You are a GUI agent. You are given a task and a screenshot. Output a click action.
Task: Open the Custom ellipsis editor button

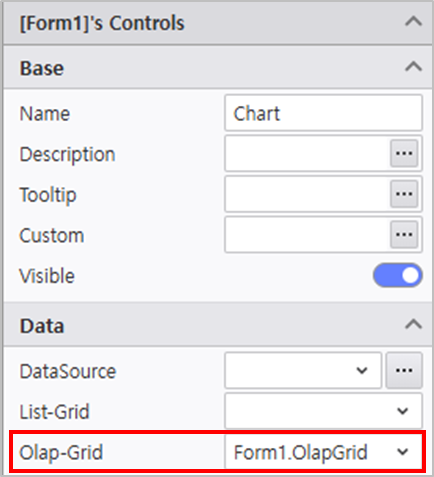click(x=404, y=235)
